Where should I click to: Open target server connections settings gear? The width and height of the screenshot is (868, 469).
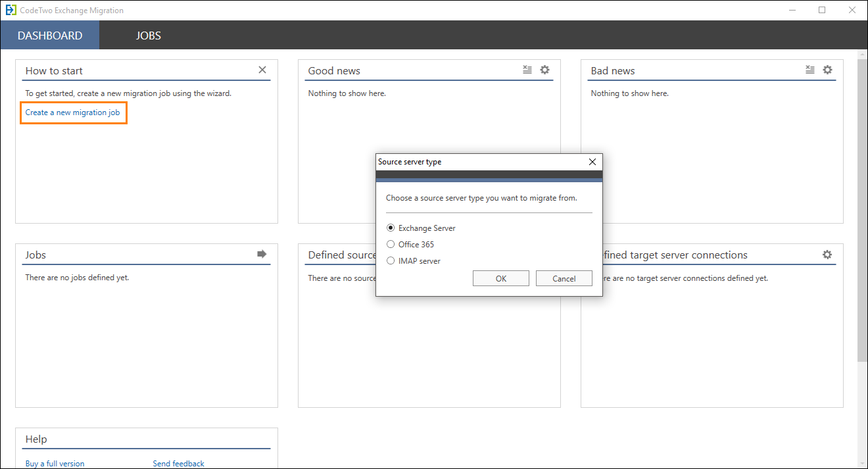click(x=827, y=255)
